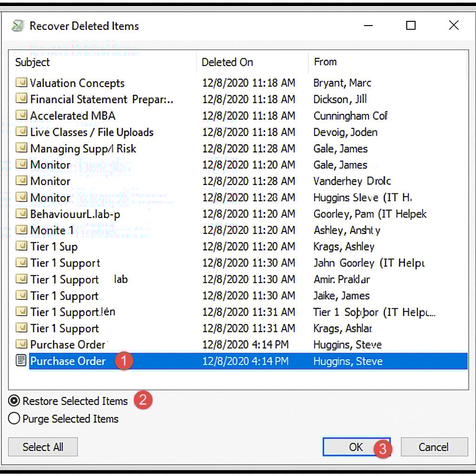Click the envelope icon of unselected Purchase Order row
Screen dimensions: 476x476
(x=21, y=344)
